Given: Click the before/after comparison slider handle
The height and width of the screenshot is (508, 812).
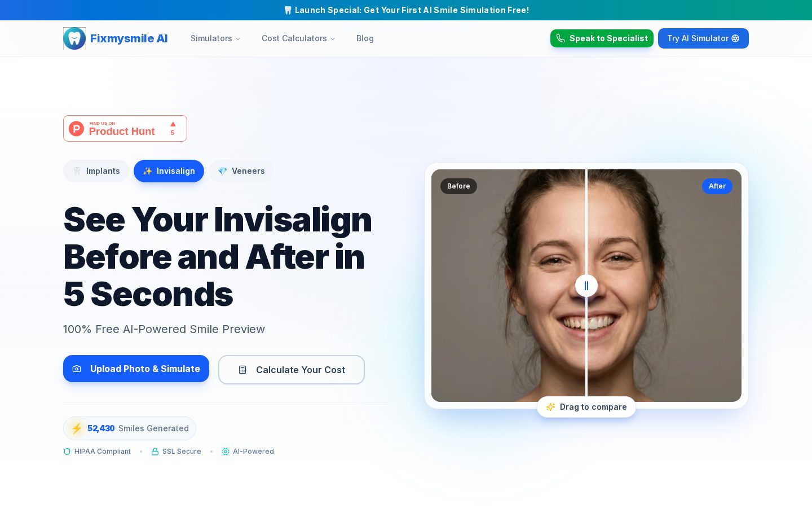Looking at the screenshot, I should click(x=586, y=286).
